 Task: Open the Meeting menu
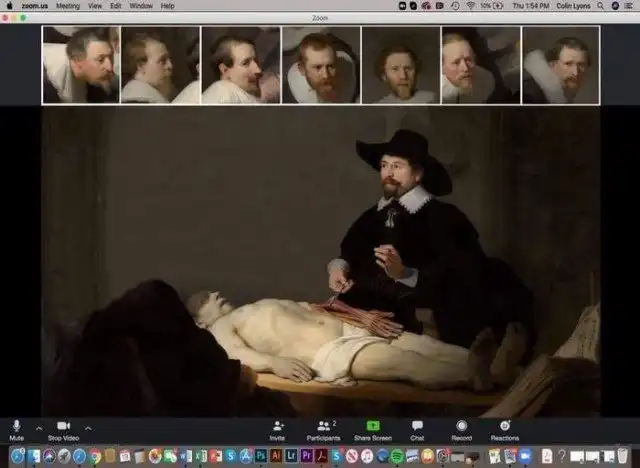tap(67, 5)
